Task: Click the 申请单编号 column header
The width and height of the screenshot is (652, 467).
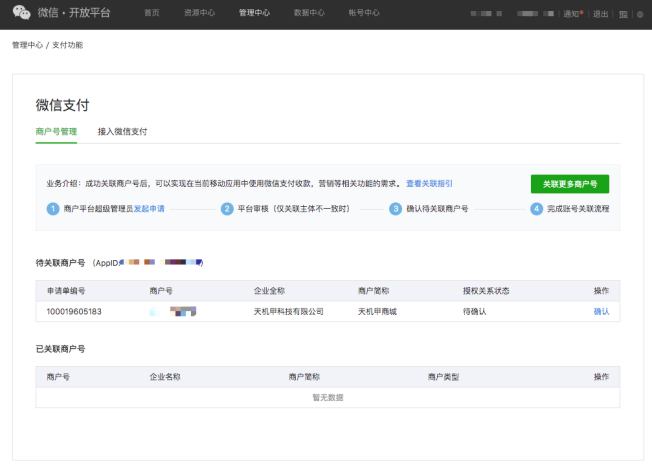Action: point(66,291)
